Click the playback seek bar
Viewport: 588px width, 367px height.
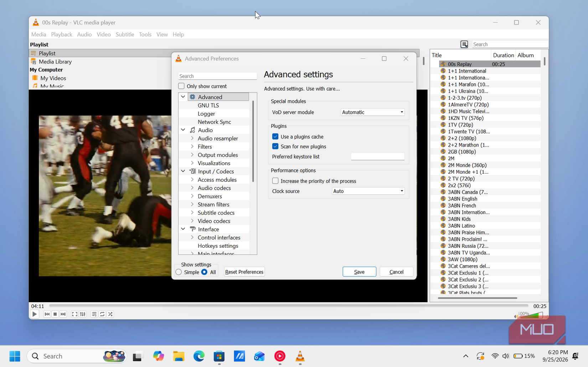(289, 305)
